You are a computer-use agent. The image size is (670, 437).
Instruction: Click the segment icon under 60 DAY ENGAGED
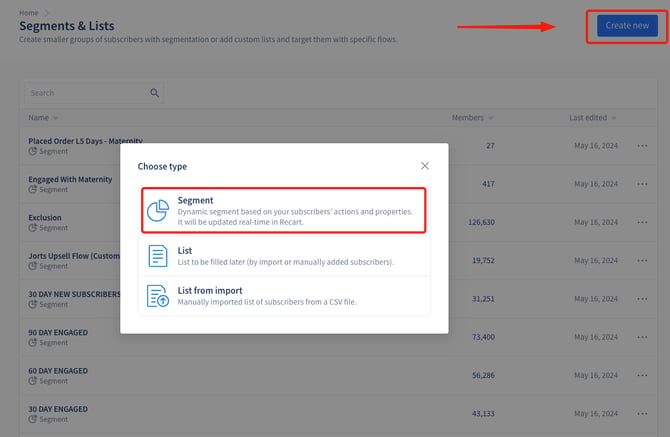[x=32, y=381]
